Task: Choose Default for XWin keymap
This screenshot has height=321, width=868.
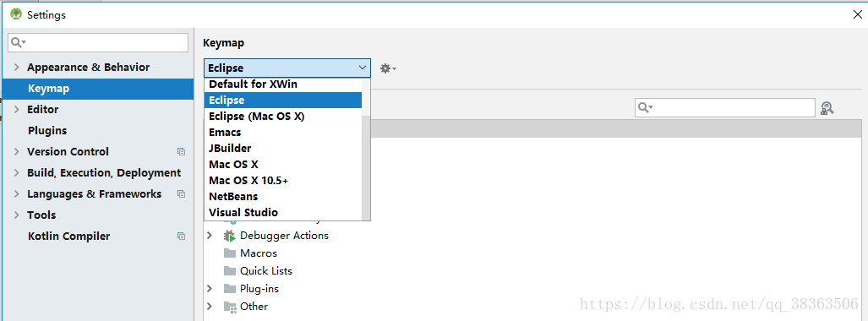Action: (283, 84)
